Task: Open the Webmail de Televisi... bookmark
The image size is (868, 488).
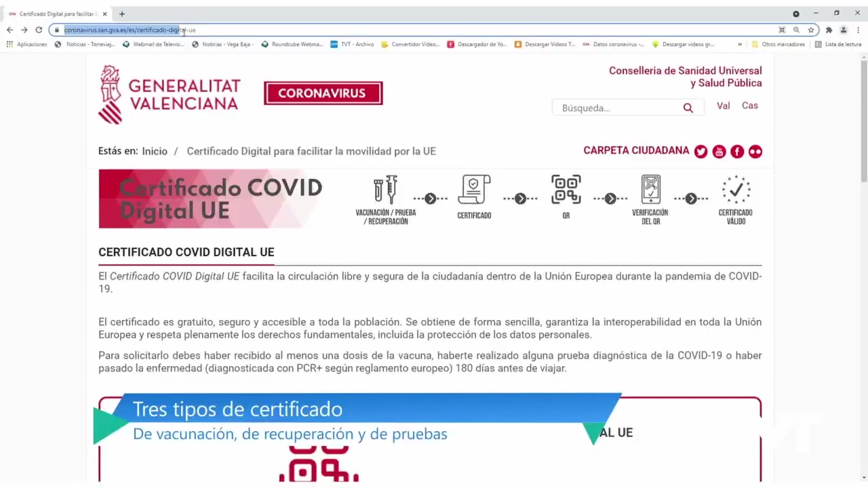Action: [x=153, y=44]
